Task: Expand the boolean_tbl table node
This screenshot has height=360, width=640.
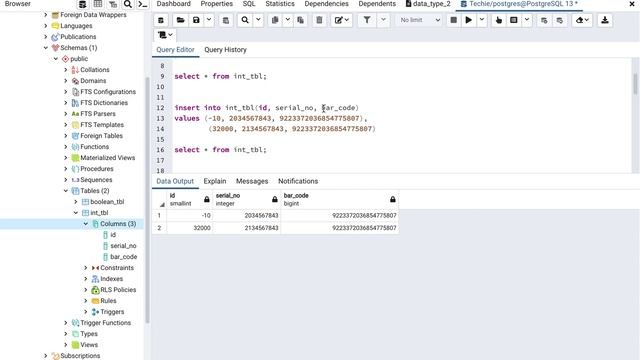Action: coord(76,202)
